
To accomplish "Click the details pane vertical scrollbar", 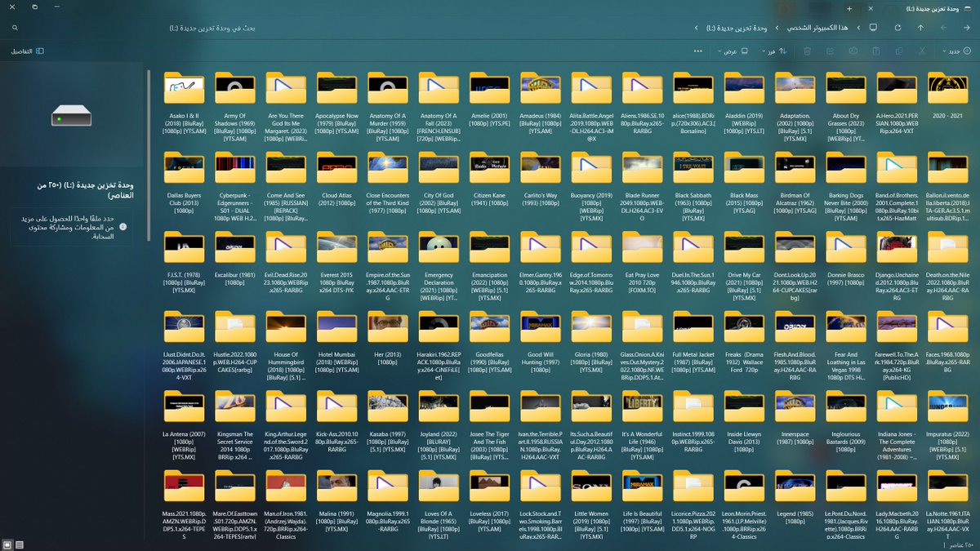I will click(149, 155).
